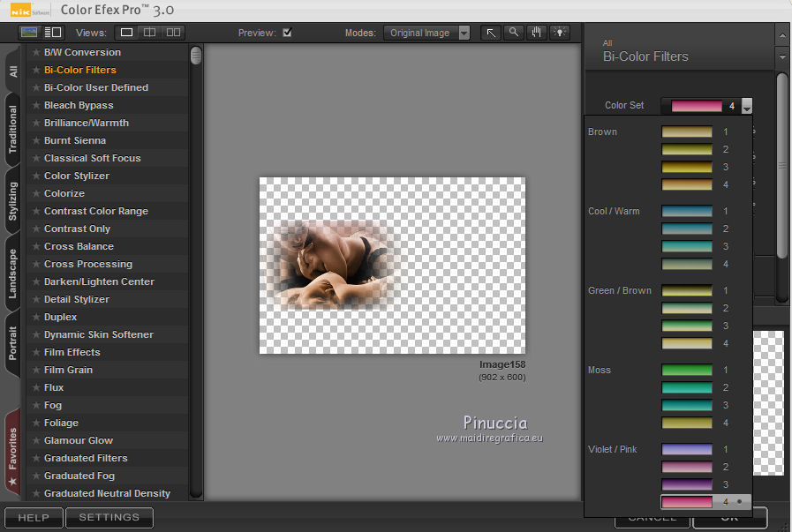Viewport: 792px width, 532px height.
Task: Choose Moss color set swatch 1
Action: [x=687, y=370]
